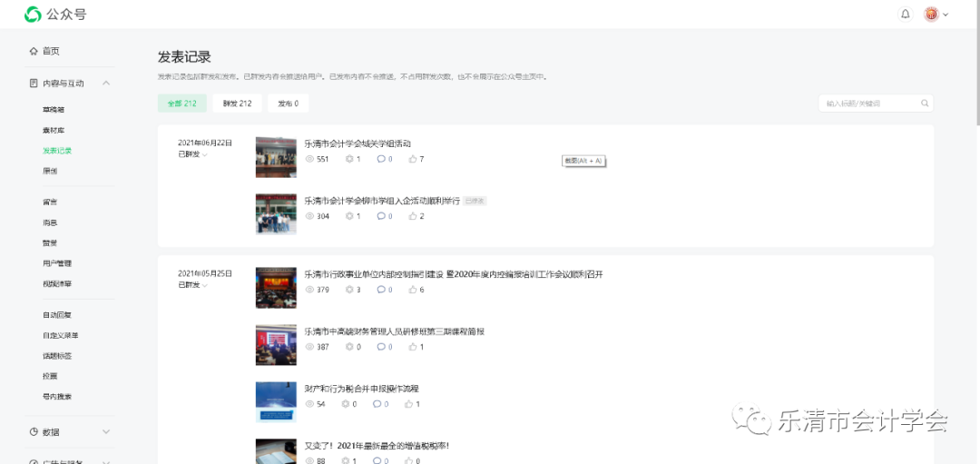Click the eye views icon for 城关学组活动
Viewport: 980px width, 464px height.
click(309, 159)
